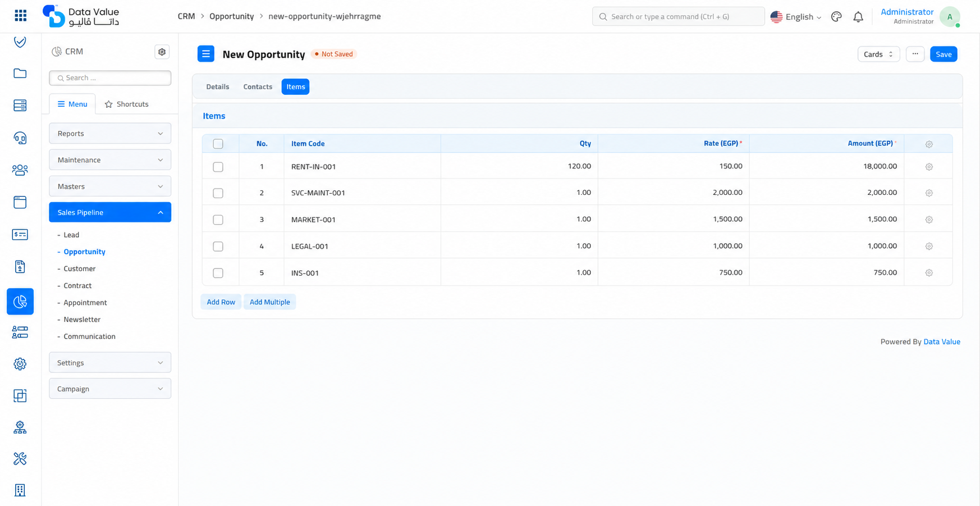Screen dimensions: 980x506
Task: Check the MARKET-001 row checkbox
Action: [218, 220]
